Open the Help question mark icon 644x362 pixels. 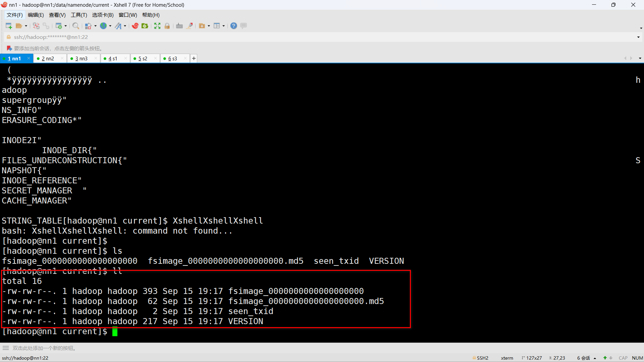click(234, 26)
